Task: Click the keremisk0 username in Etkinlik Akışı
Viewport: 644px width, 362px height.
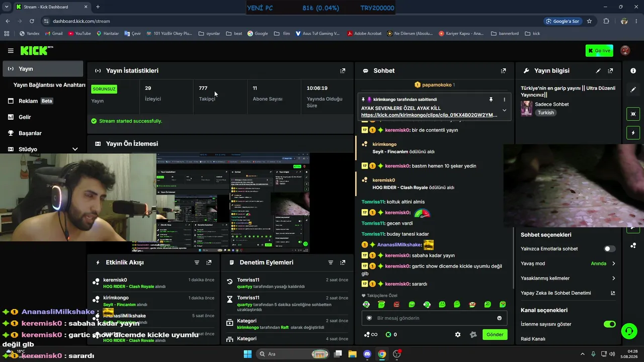Action: point(115,280)
